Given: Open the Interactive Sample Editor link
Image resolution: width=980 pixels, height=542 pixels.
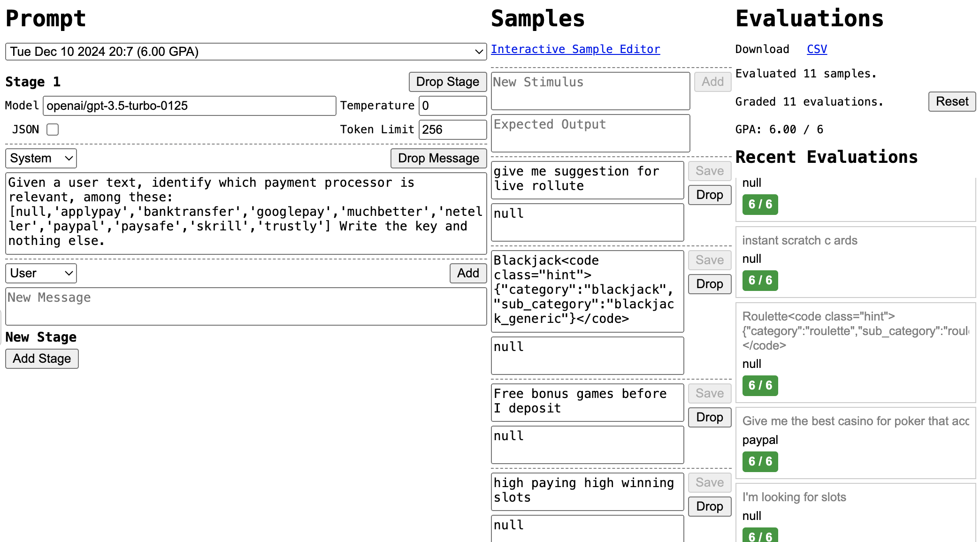Looking at the screenshot, I should point(575,49).
